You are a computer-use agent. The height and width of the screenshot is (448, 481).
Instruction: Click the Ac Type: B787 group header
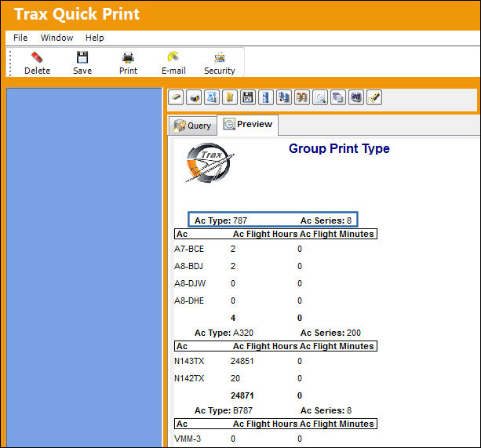[x=224, y=410]
